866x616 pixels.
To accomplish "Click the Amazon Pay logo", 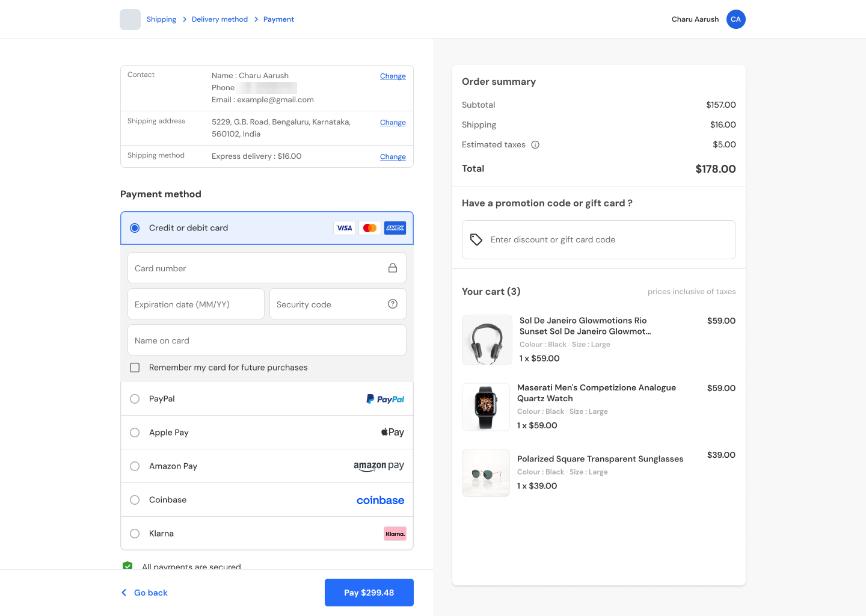I will point(379,466).
